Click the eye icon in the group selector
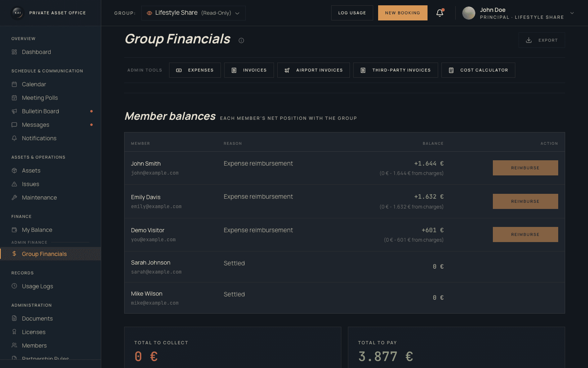 click(149, 13)
